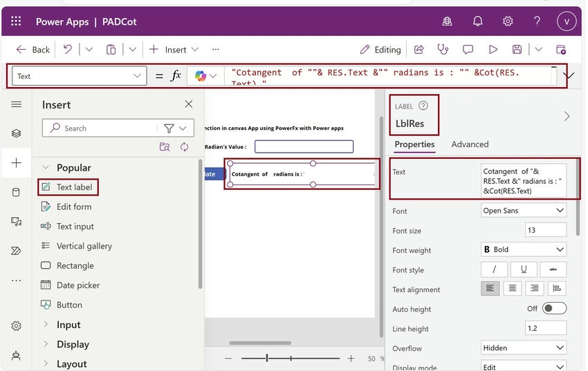Open the Insert menu in toolbar

[x=174, y=50]
